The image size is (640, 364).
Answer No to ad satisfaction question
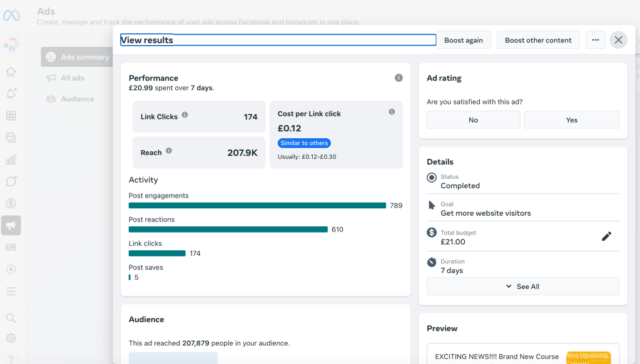pos(473,120)
